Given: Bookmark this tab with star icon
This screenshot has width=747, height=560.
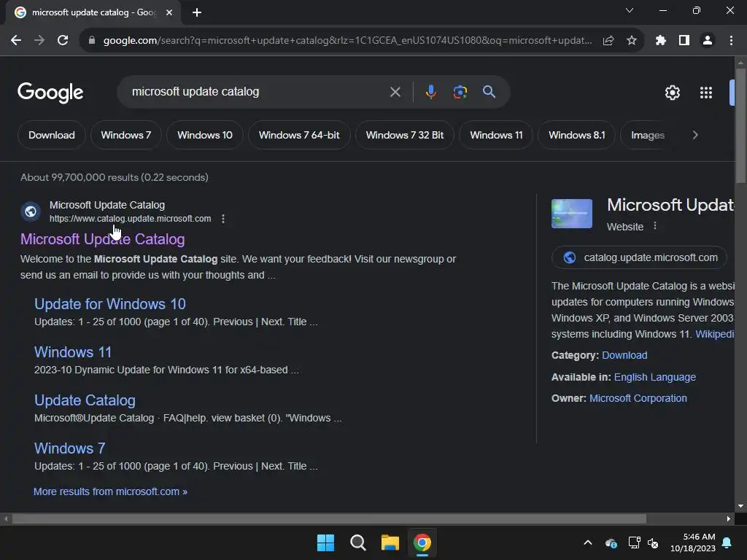Looking at the screenshot, I should point(632,41).
